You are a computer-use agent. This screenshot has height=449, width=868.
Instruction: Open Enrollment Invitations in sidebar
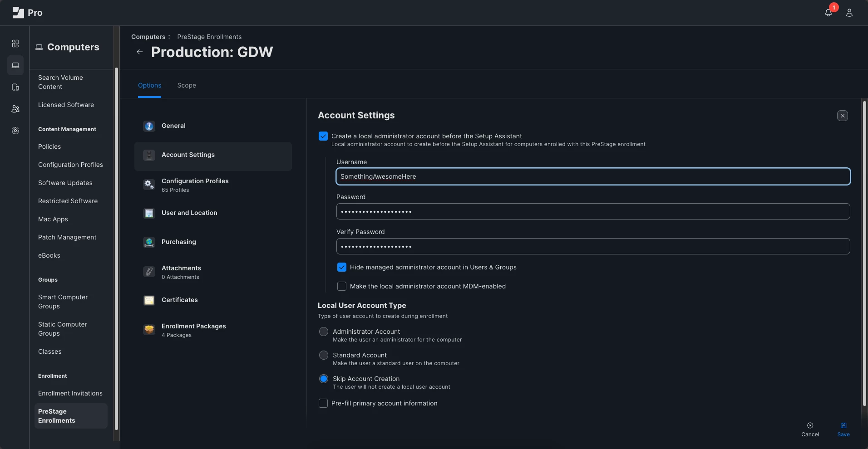(71, 393)
